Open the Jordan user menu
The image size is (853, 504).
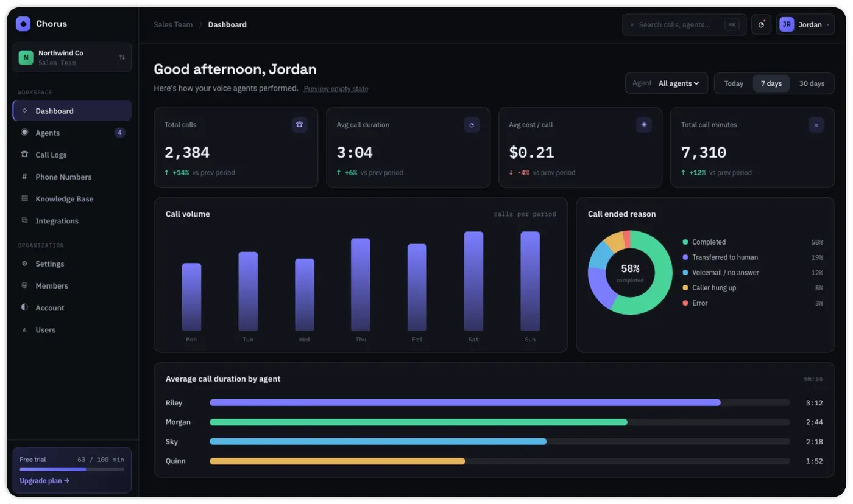click(x=805, y=24)
